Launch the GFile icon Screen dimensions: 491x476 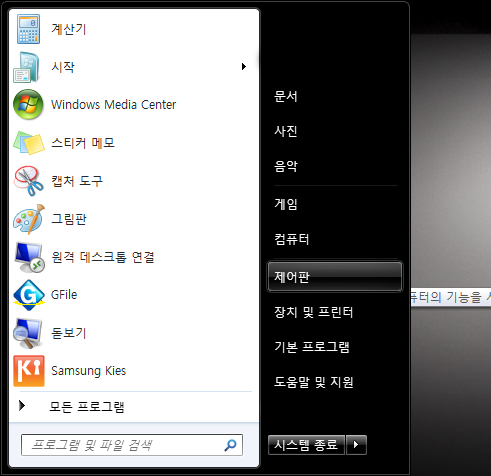29,295
